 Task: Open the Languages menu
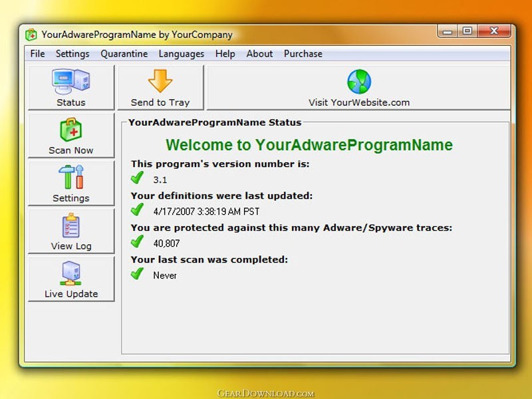pos(182,54)
